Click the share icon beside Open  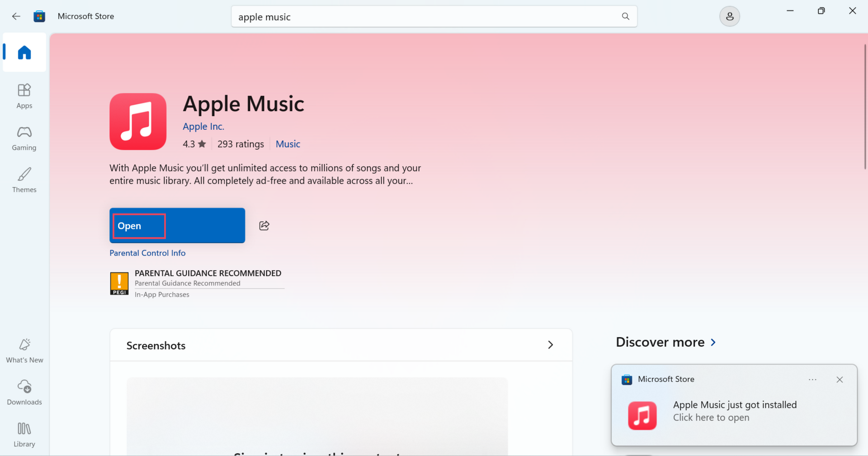click(x=264, y=225)
